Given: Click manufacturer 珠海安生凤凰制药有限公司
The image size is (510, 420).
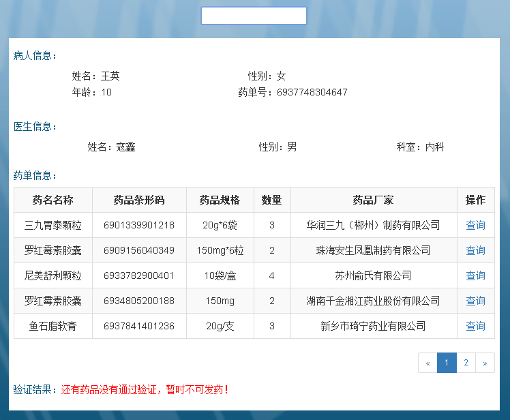Looking at the screenshot, I should coord(373,250).
